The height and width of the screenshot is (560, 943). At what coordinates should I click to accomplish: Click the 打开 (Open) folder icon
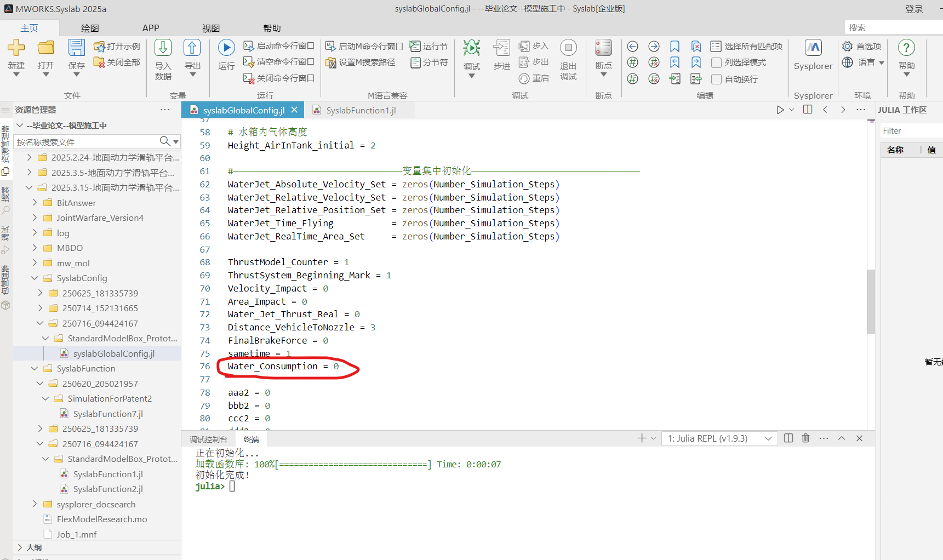[46, 48]
